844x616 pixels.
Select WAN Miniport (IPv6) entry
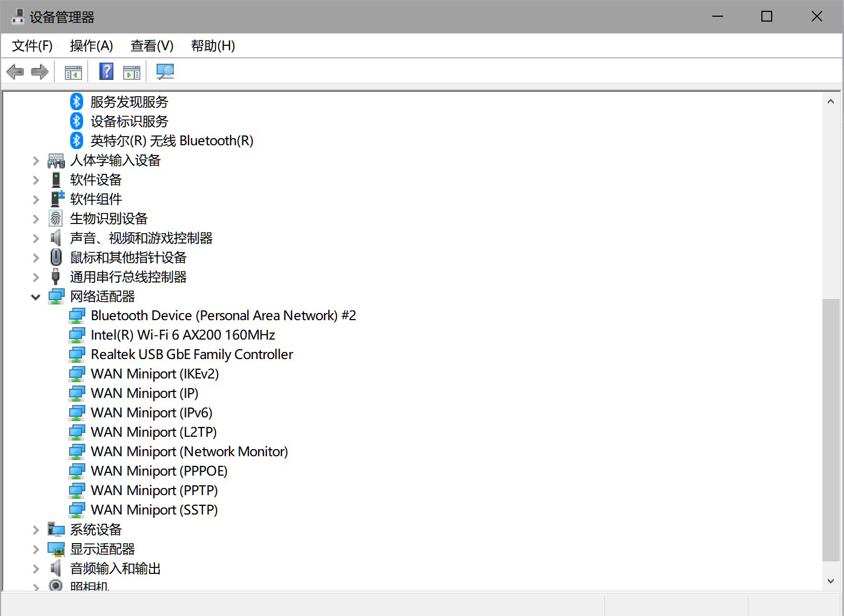(x=152, y=412)
